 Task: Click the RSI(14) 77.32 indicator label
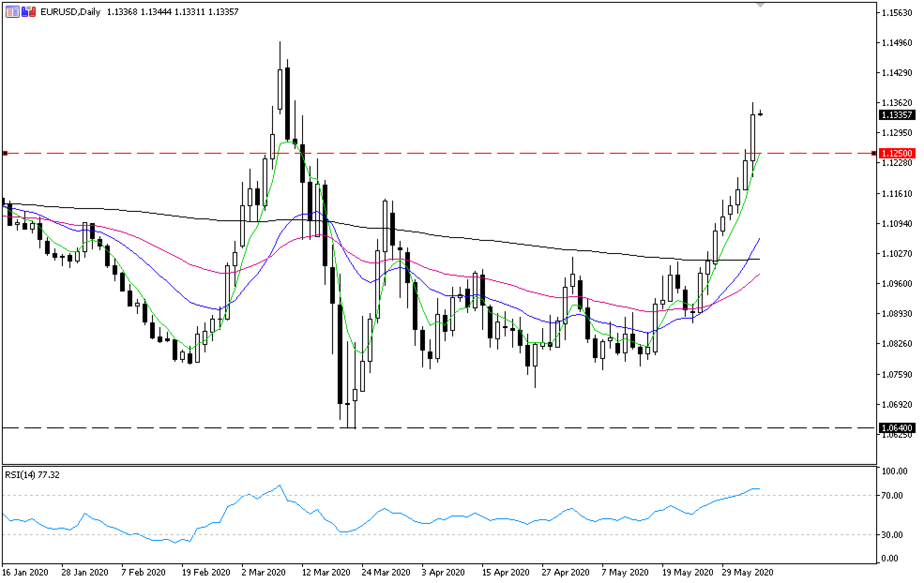pos(32,475)
